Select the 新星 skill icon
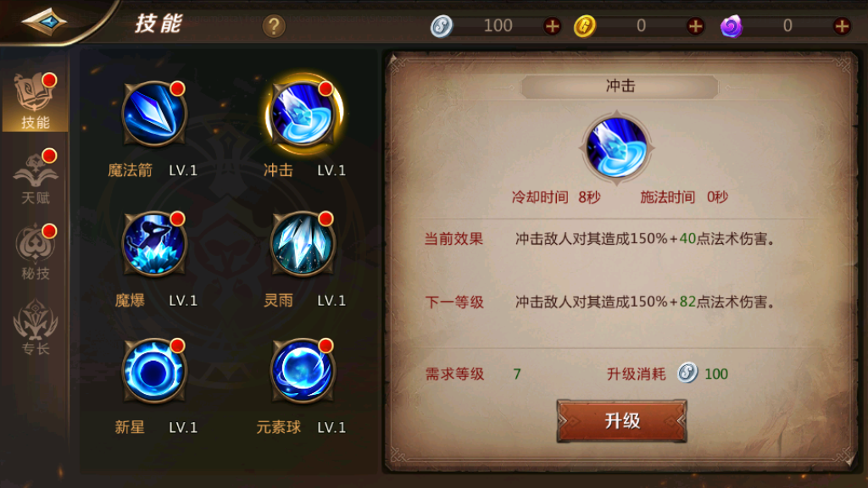 (x=154, y=371)
